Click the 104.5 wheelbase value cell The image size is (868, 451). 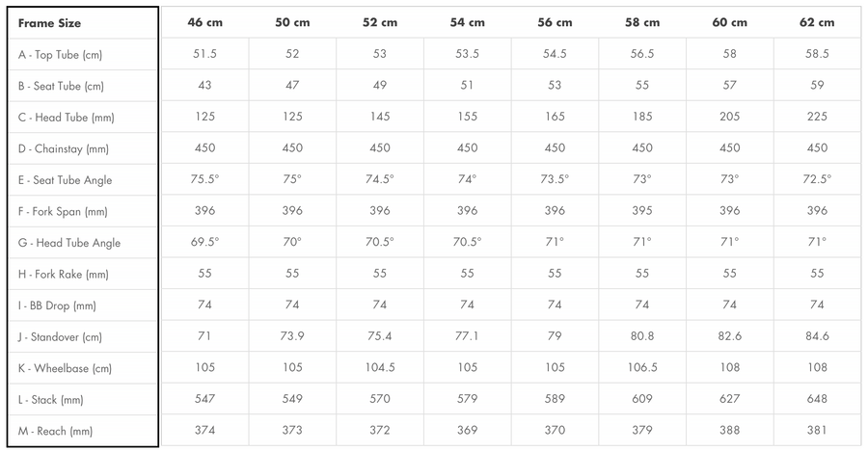[x=380, y=368]
